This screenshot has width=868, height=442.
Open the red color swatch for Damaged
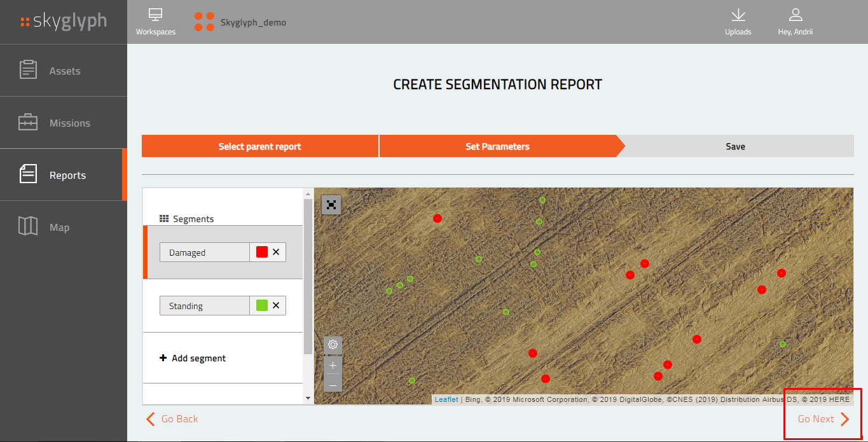pyautogui.click(x=262, y=252)
